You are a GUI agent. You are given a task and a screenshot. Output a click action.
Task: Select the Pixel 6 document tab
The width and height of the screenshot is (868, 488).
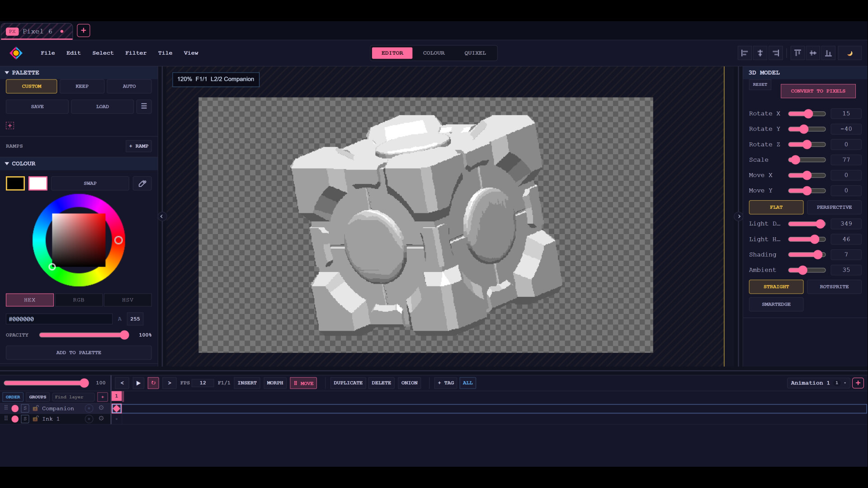point(36,31)
